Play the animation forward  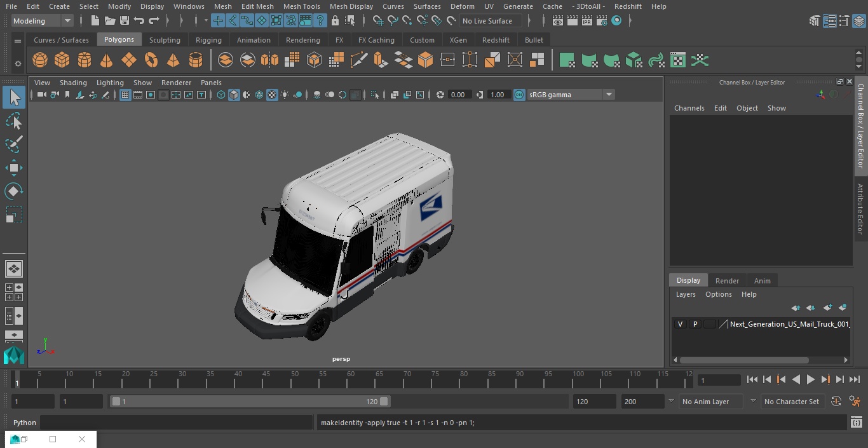(810, 379)
